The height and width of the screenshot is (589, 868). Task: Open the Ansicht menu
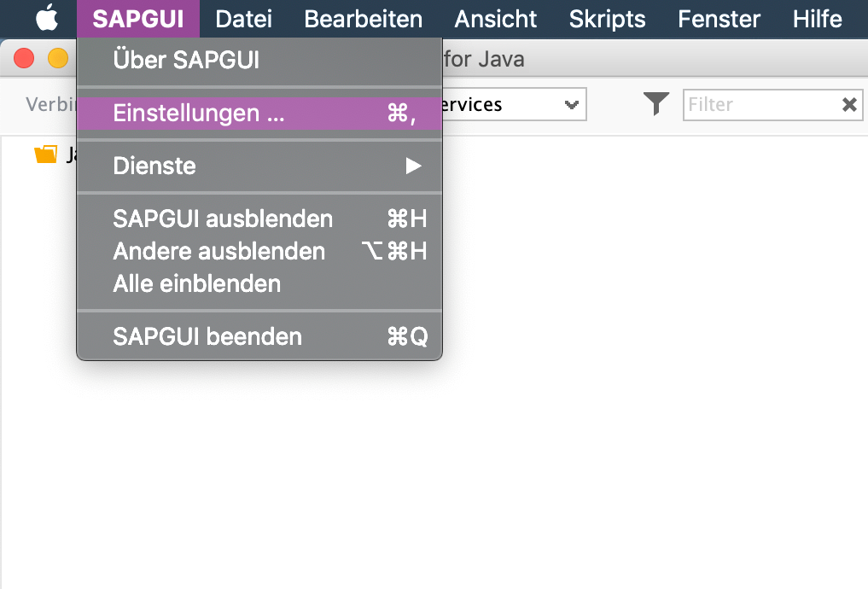pyautogui.click(x=496, y=18)
